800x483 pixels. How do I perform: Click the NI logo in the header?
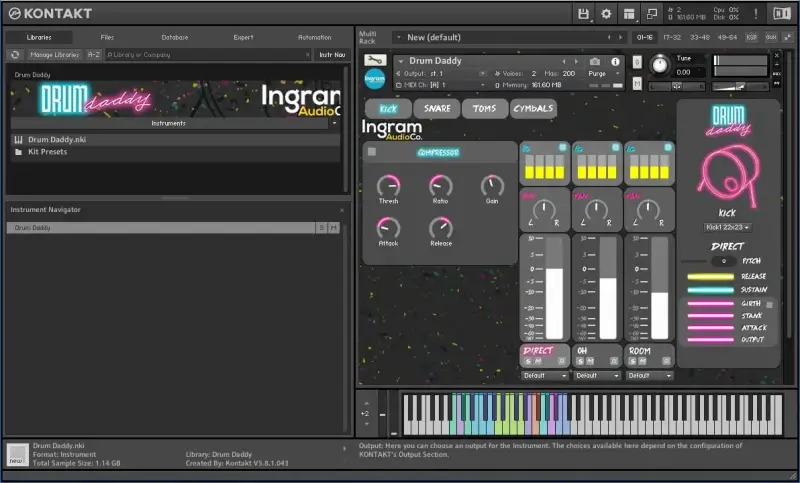(x=781, y=14)
